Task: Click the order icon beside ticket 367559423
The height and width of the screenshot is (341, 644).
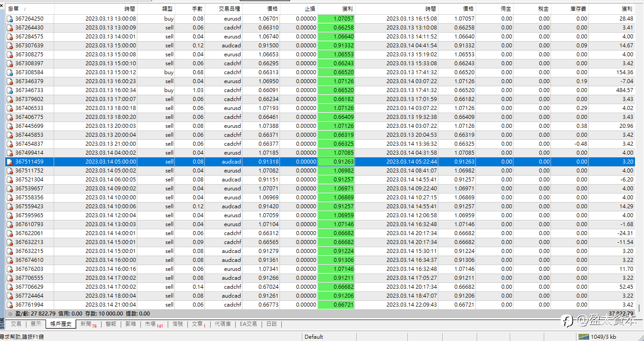Action: [x=10, y=206]
